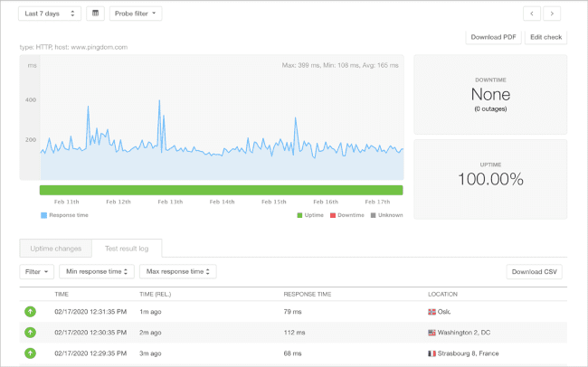Click Norway flag next to Oslo

coord(432,312)
